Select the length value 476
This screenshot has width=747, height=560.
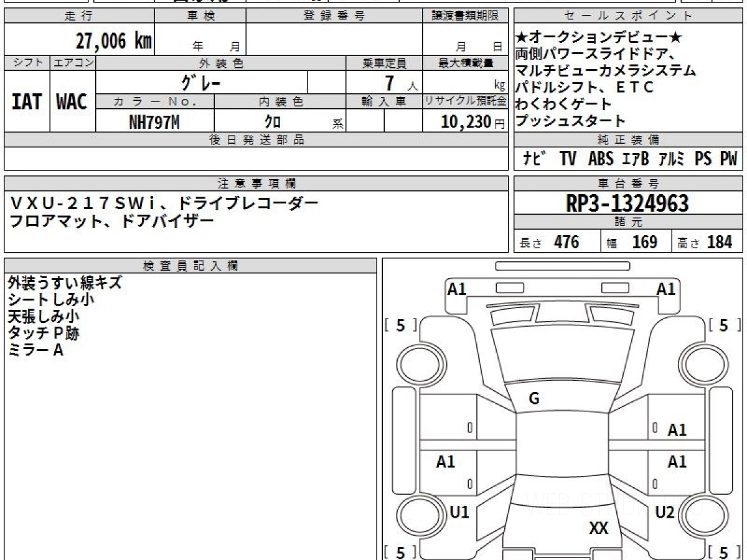566,242
